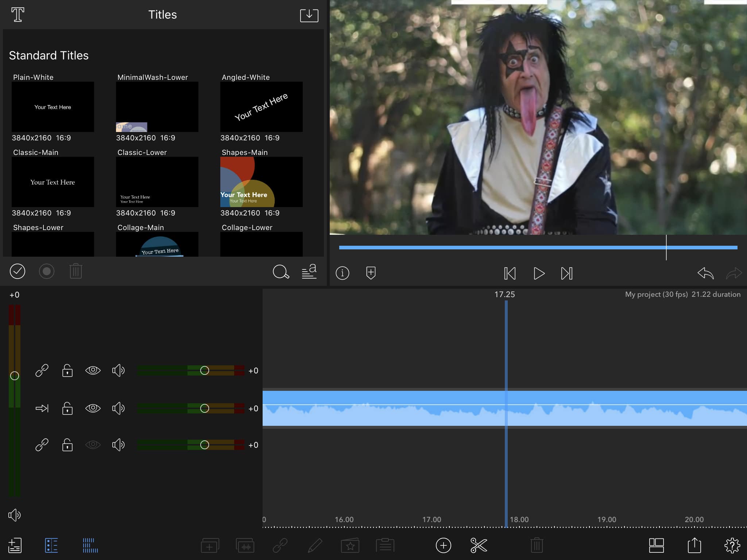Screen dimensions: 747x560
Task: Open the title sorting options
Action: 309,272
